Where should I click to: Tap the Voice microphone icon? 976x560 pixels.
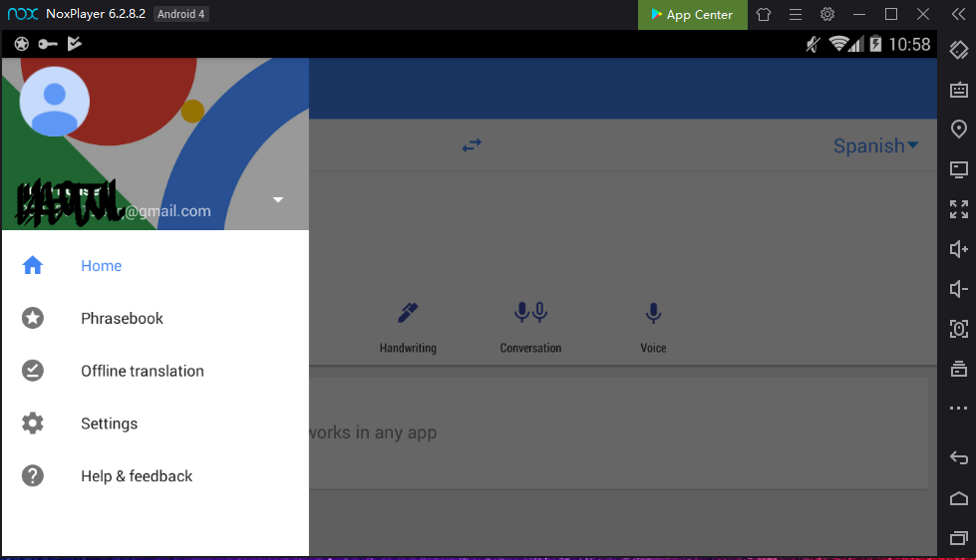tap(653, 314)
